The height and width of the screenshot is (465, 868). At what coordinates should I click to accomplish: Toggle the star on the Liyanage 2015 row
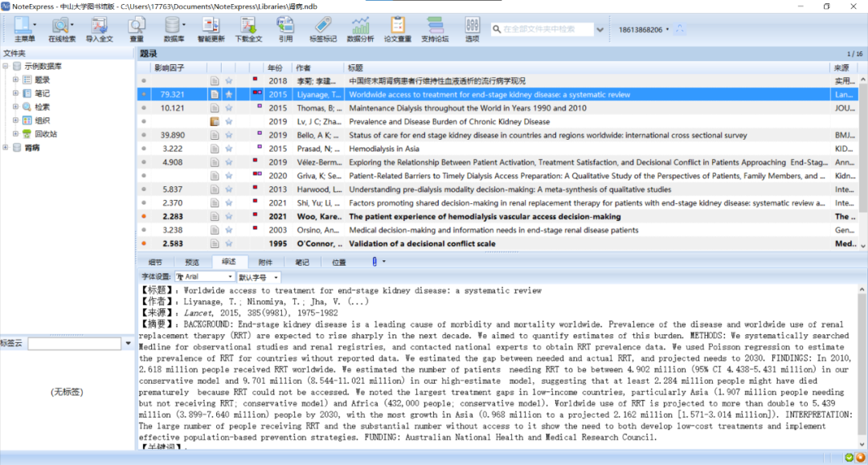click(x=228, y=95)
